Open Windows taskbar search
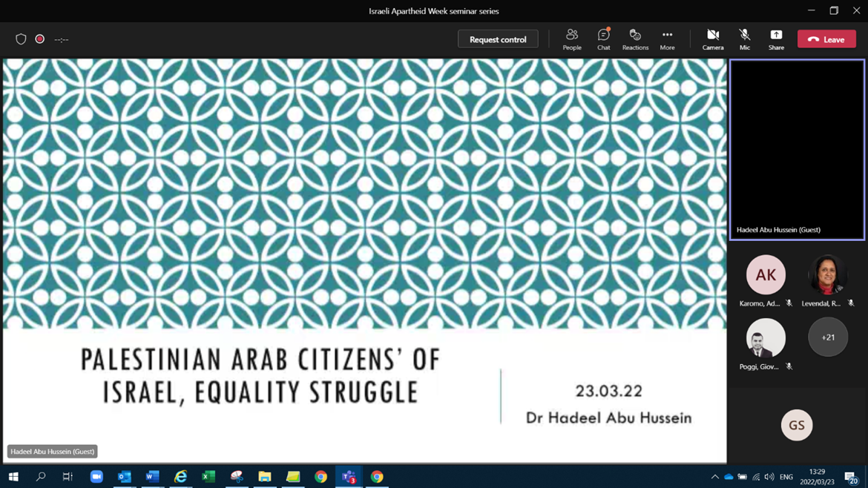Screen dimensions: 868x488 (x=40, y=476)
